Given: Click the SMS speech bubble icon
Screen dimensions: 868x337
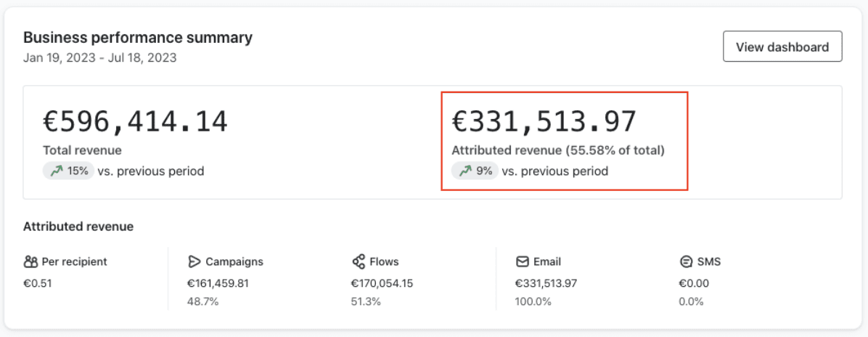Looking at the screenshot, I should click(x=686, y=261).
